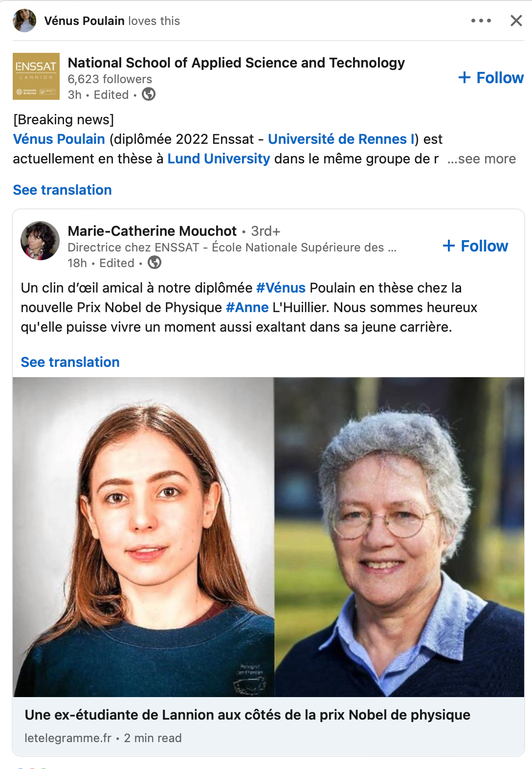Show translation of the ENSSAT post

point(62,190)
